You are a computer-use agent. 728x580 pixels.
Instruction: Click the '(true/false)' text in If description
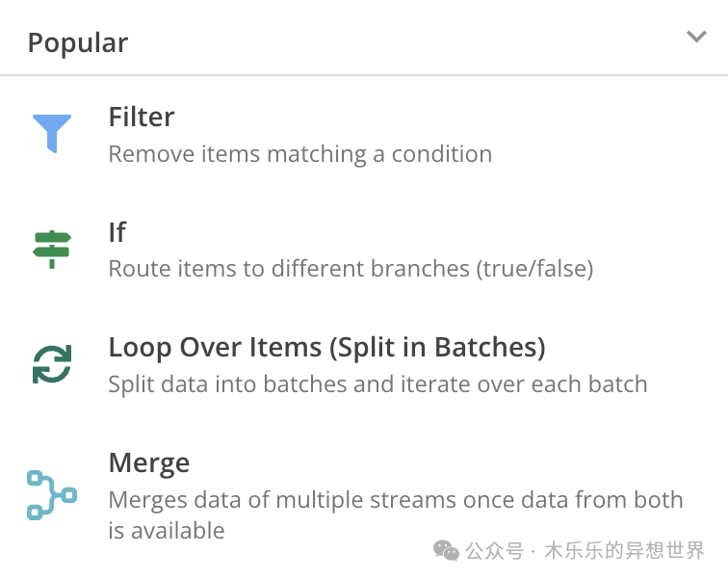point(534,269)
